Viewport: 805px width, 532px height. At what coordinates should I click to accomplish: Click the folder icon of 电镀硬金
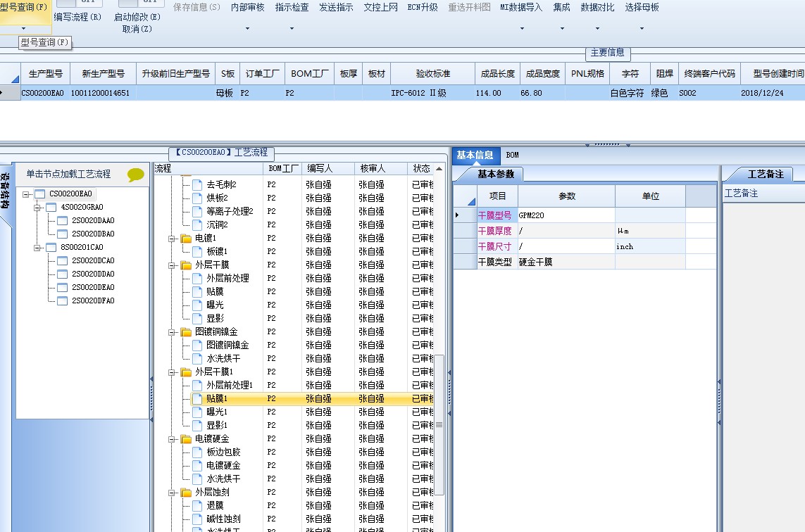[187, 438]
